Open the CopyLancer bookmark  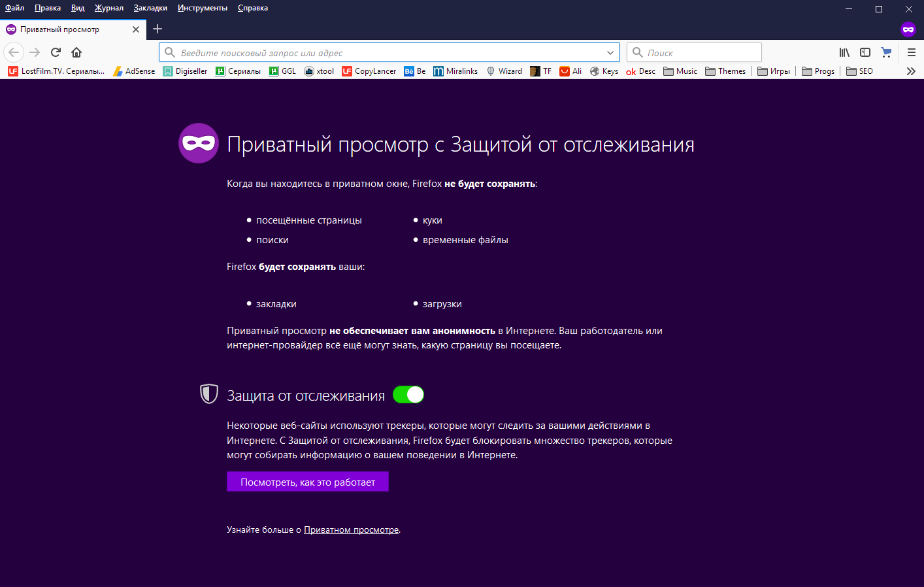(x=369, y=71)
